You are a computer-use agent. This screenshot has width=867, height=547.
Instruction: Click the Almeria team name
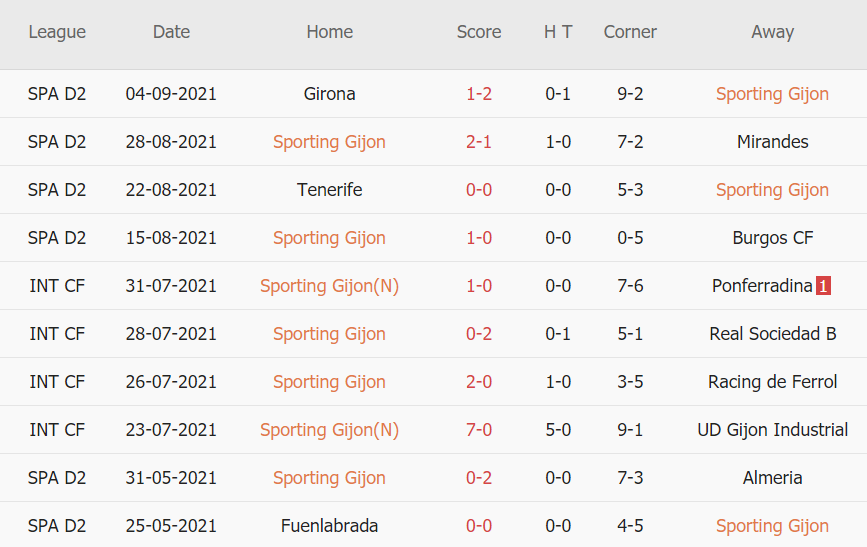tap(772, 478)
